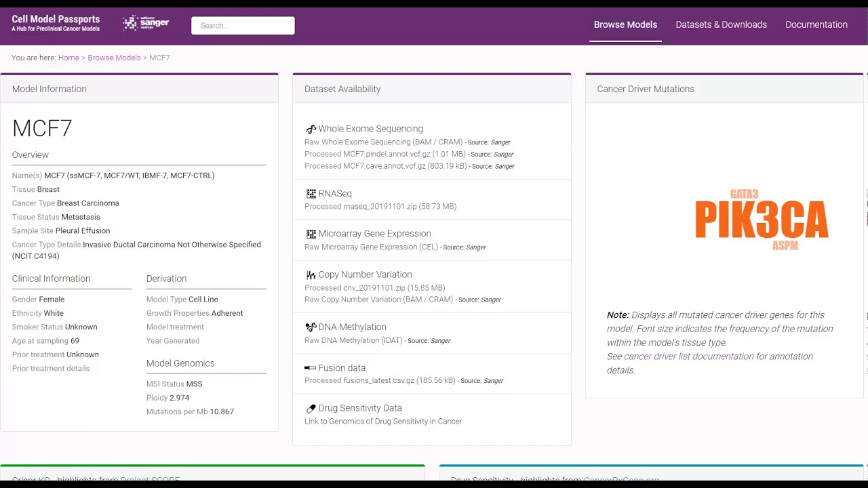This screenshot has height=488, width=868.
Task: Open Datasets & Downloads menu item
Action: point(721,24)
